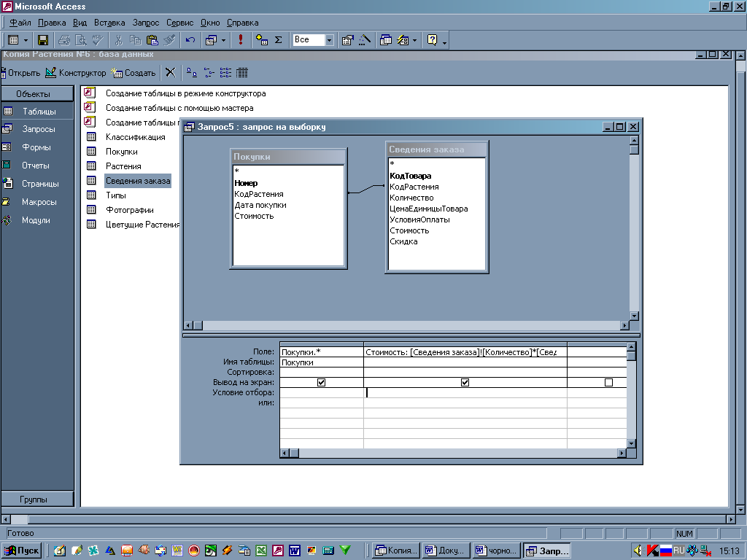This screenshot has height=560, width=747.
Task: Open the Запрос menu
Action: click(x=146, y=23)
